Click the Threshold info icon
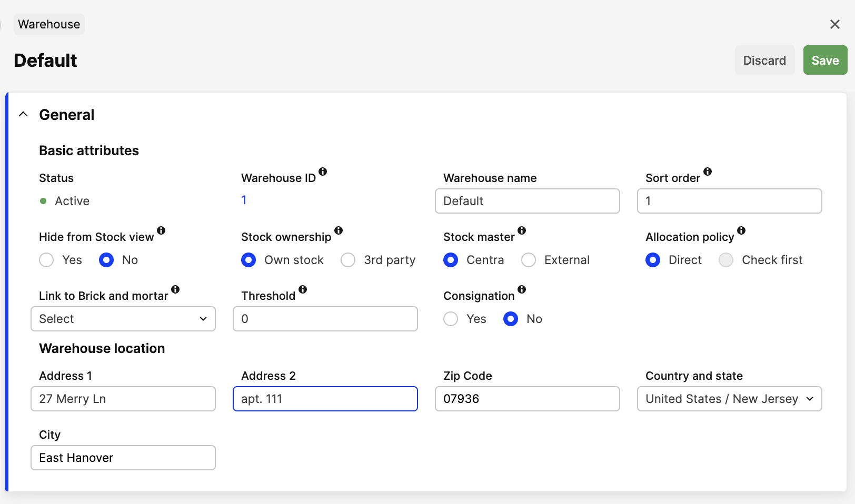This screenshot has width=855, height=504. point(303,289)
